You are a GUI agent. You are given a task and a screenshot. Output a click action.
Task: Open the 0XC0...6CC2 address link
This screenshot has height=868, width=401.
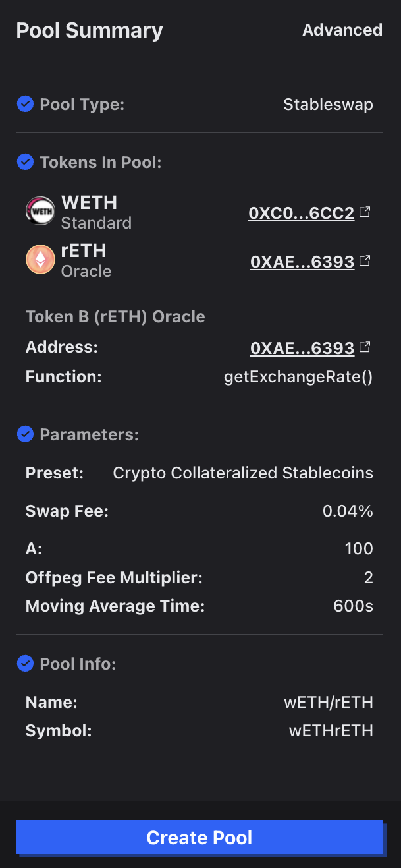pos(302,212)
